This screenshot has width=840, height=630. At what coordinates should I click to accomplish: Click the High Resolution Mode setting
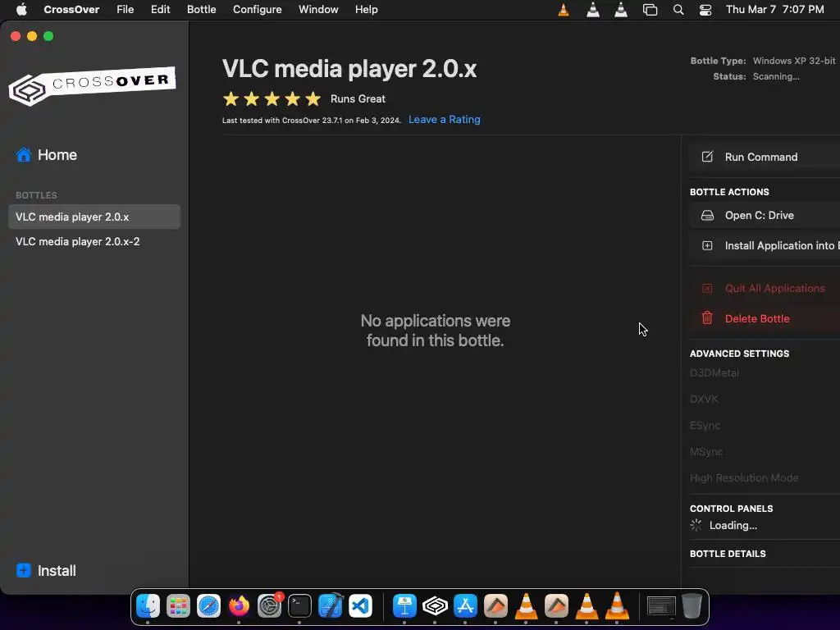(x=744, y=478)
